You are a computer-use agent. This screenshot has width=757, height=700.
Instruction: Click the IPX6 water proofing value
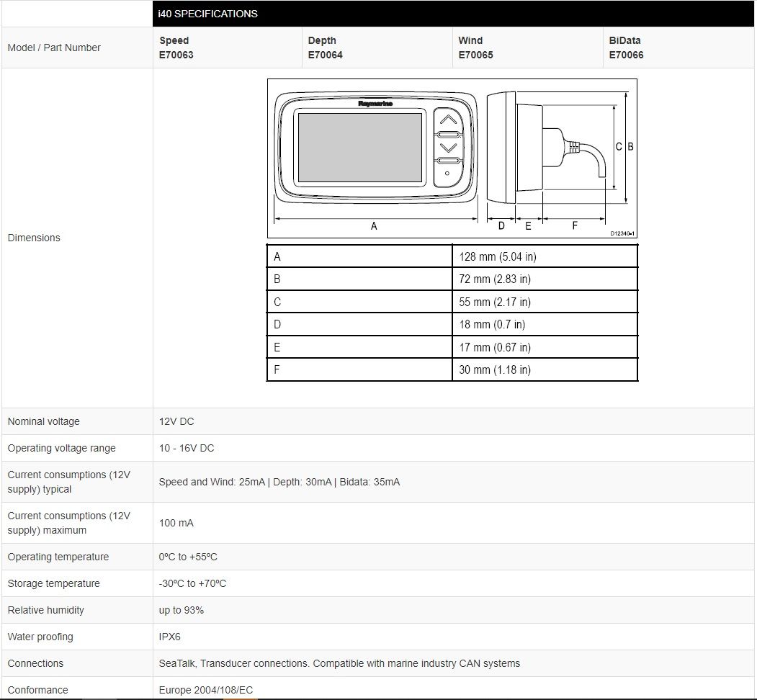(170, 637)
